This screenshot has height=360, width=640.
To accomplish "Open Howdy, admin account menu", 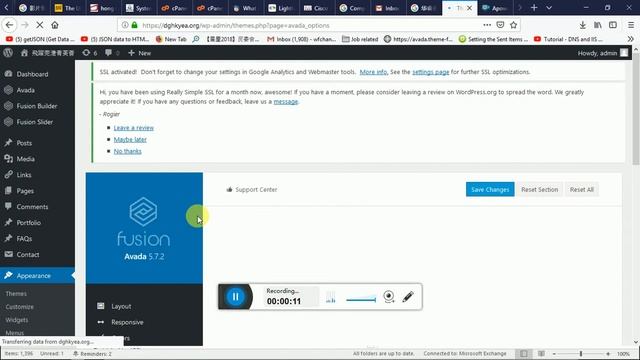I will 602,53.
